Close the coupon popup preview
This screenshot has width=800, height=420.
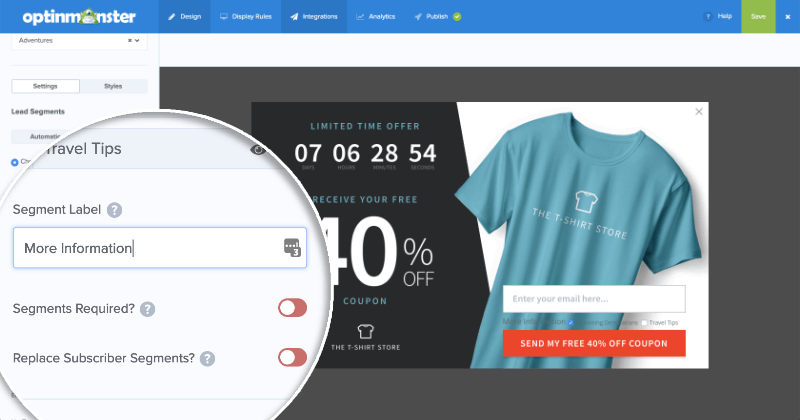pos(699,111)
